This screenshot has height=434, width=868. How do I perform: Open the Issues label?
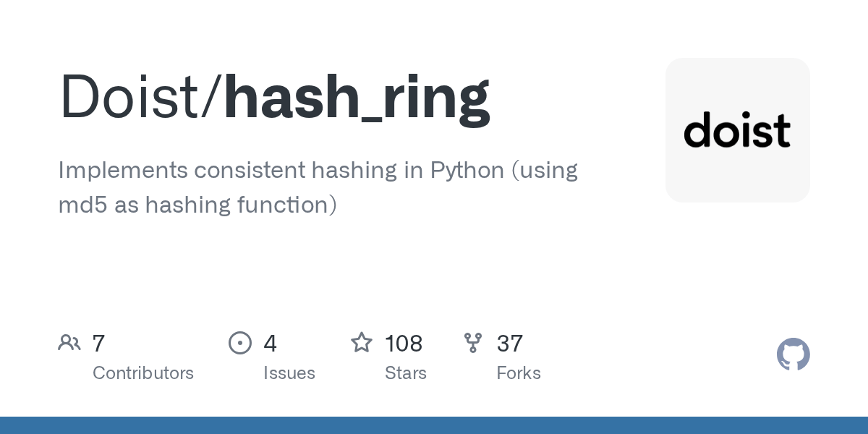289,373
